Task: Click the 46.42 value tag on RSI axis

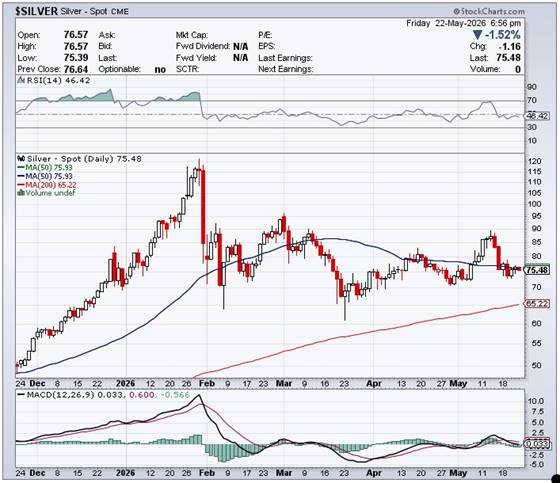Action: tap(538, 116)
